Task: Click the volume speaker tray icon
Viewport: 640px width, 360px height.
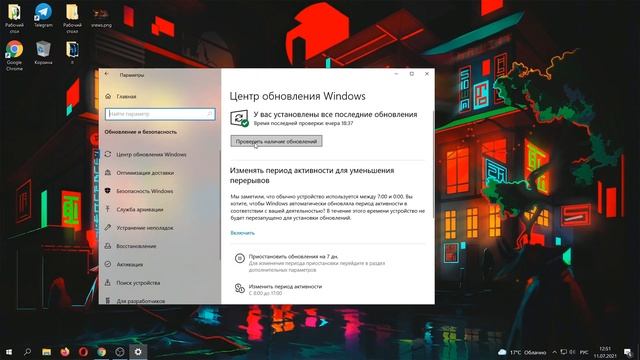Action: pyautogui.click(x=572, y=352)
